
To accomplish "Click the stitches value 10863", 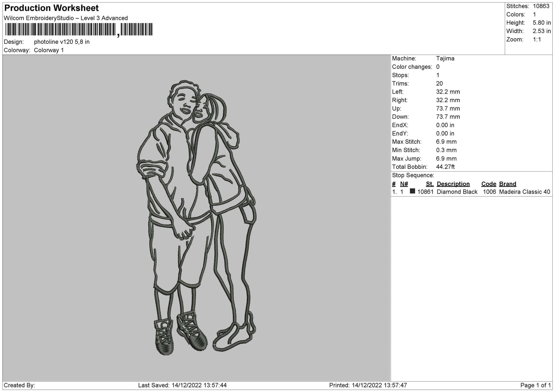I will 541,6.
